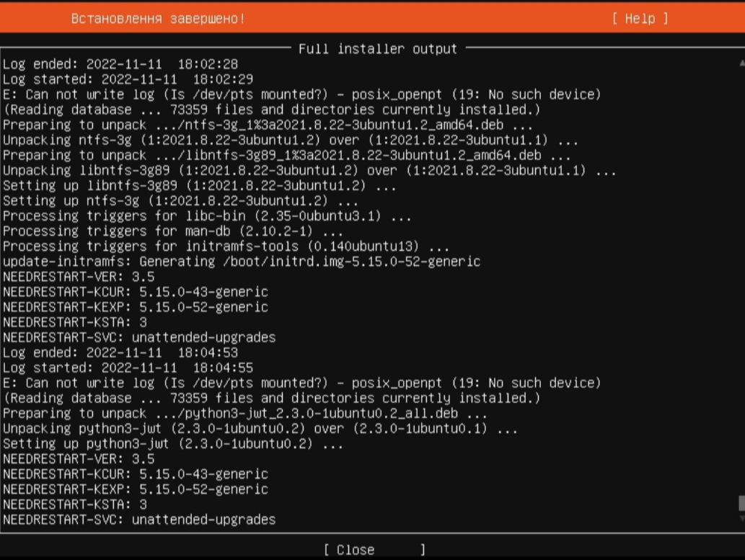Select the header text 'Встановлення завершено!'
Screen dimensions: 745x560
[x=158, y=19]
